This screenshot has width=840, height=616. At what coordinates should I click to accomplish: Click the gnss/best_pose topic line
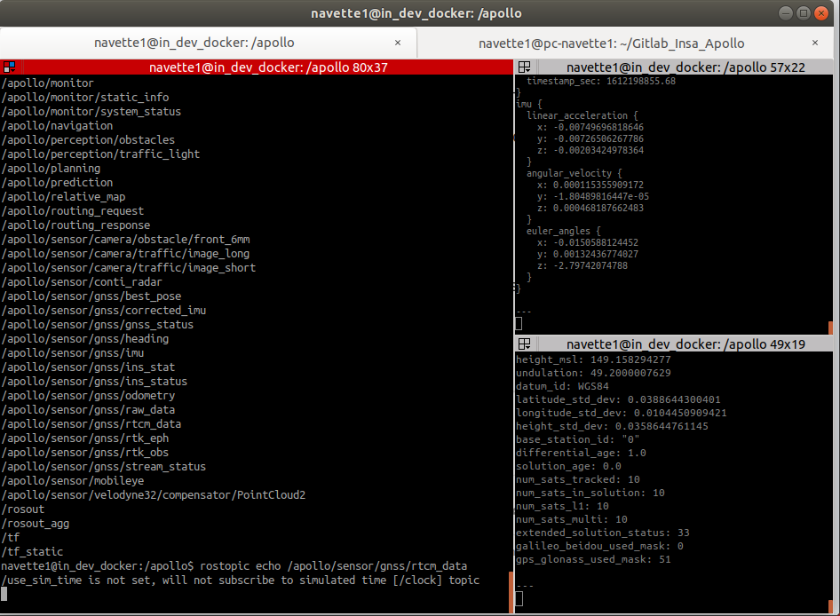(91, 296)
